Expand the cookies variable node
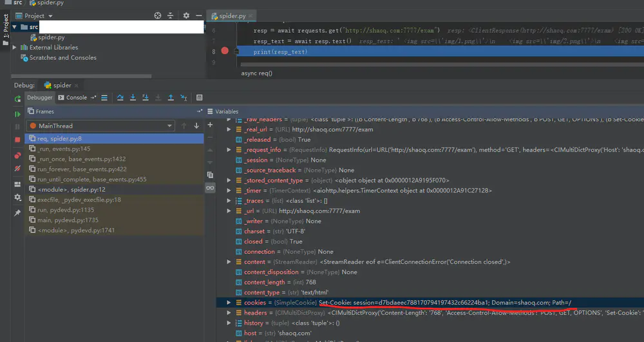 pyautogui.click(x=229, y=303)
